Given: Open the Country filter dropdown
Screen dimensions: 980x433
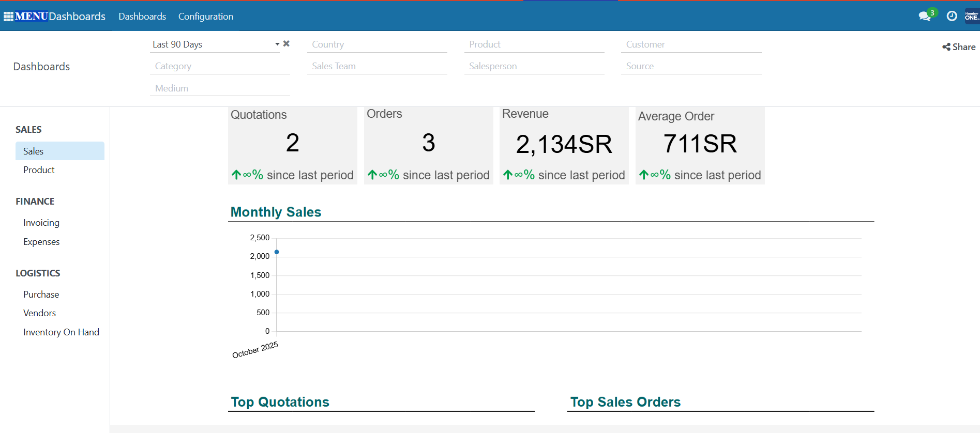Looking at the screenshot, I should [376, 44].
